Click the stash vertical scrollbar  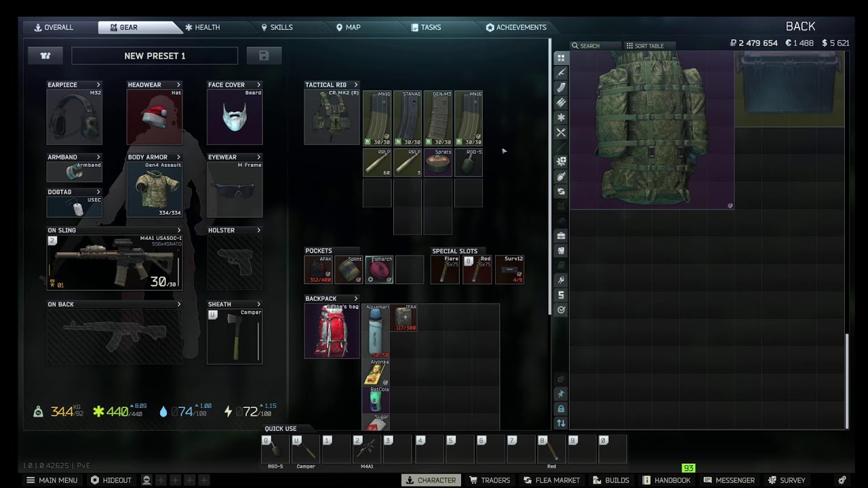coord(846,380)
